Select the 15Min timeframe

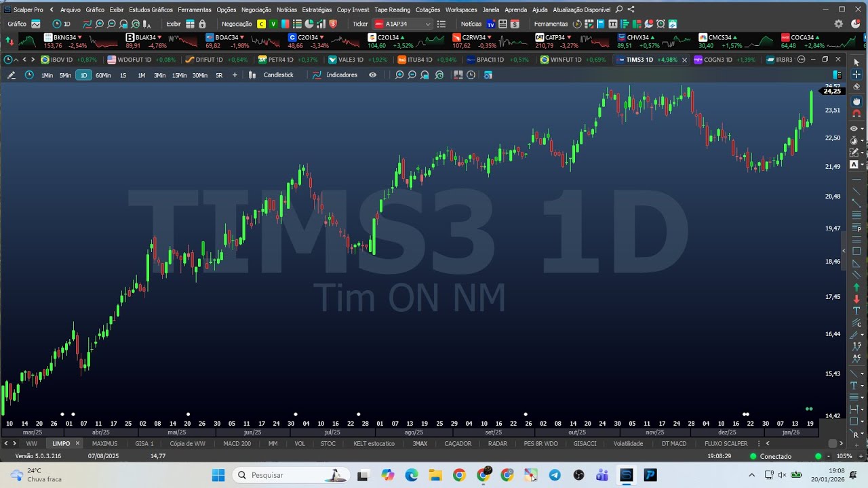click(x=179, y=75)
